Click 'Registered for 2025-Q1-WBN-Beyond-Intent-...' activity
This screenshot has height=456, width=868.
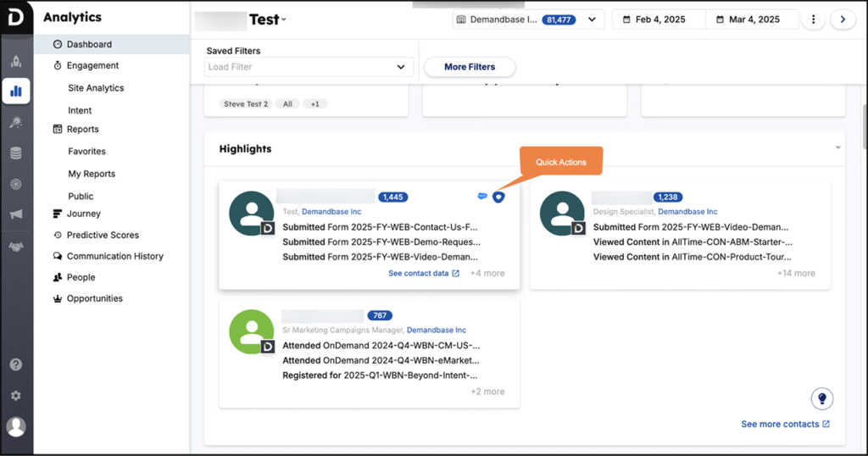pyautogui.click(x=380, y=375)
